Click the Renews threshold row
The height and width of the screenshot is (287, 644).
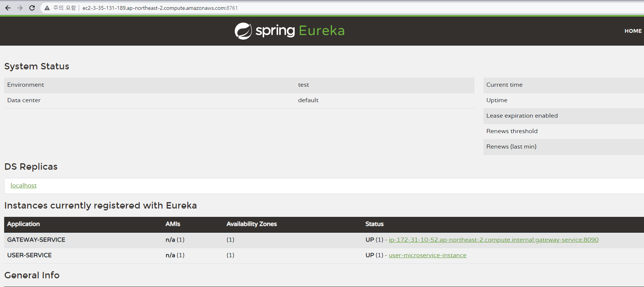pyautogui.click(x=564, y=132)
